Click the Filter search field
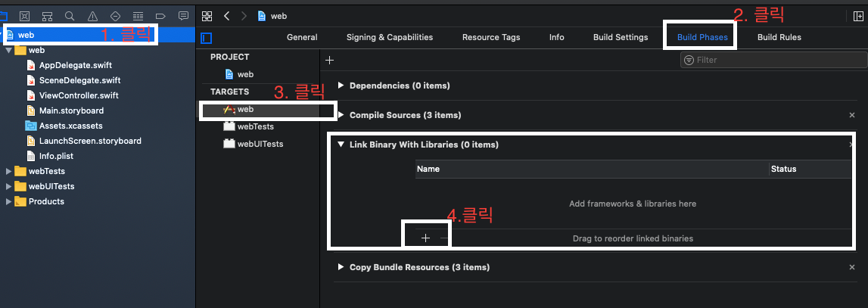 773,60
